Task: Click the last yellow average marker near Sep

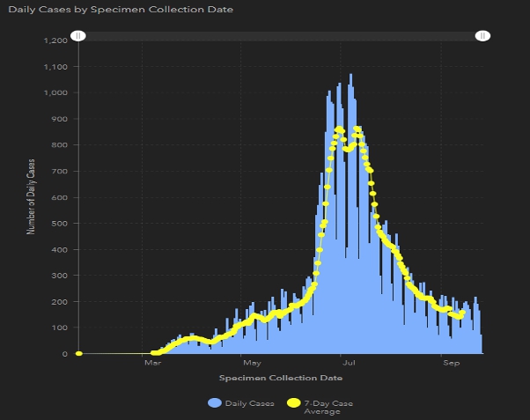Action: (x=463, y=312)
